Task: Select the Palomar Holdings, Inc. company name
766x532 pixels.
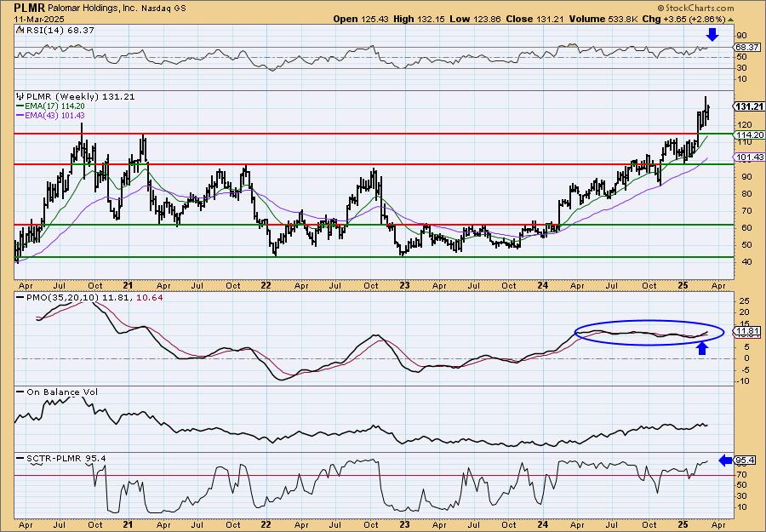Action: pyautogui.click(x=92, y=9)
